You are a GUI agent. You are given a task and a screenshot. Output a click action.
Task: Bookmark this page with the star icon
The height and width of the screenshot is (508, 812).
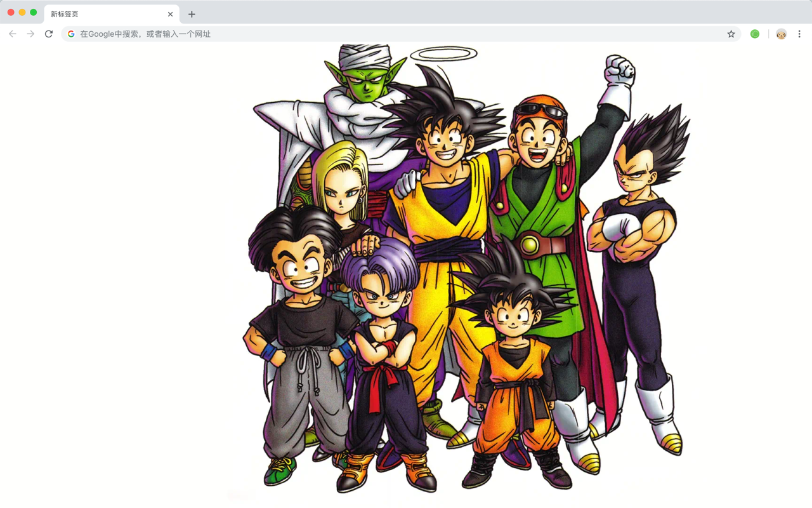[x=731, y=34]
